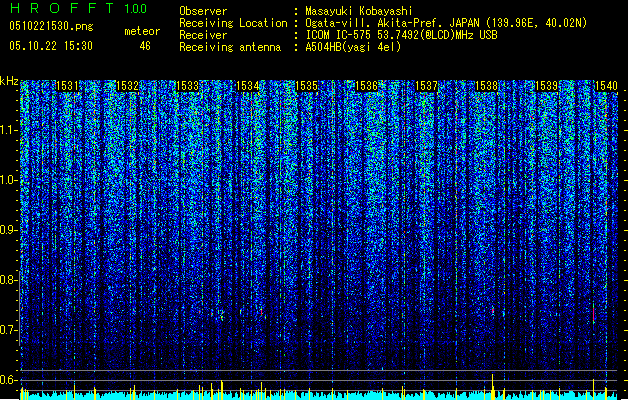
Task: Click the HROFFT program title text
Action: tap(62, 8)
